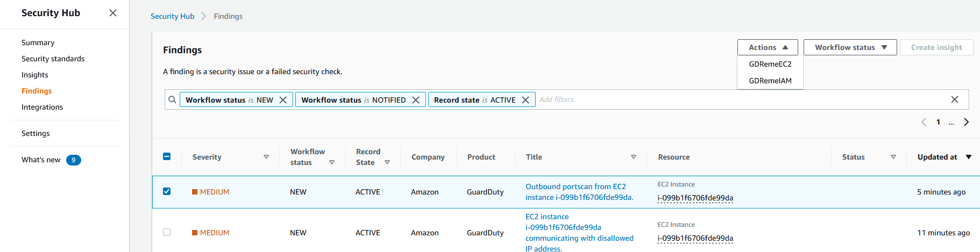Select page 1 in the pagination
This screenshot has height=252, width=980.
pyautogui.click(x=938, y=122)
